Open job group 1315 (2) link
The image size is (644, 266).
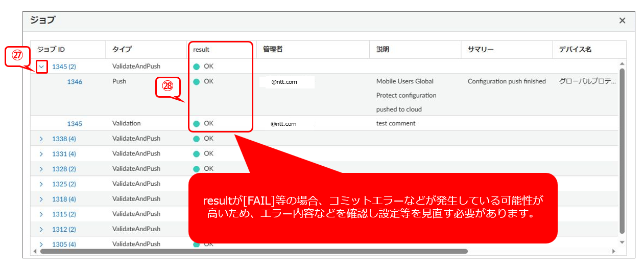pos(64,214)
